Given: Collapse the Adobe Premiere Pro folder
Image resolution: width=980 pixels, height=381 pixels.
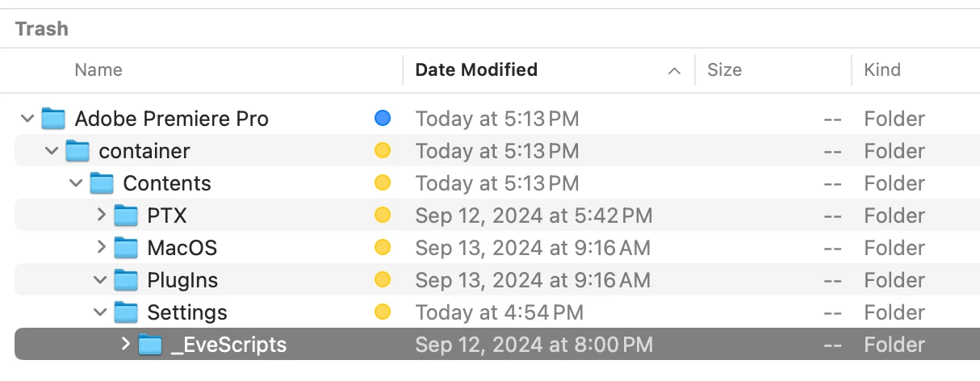Looking at the screenshot, I should click(27, 119).
